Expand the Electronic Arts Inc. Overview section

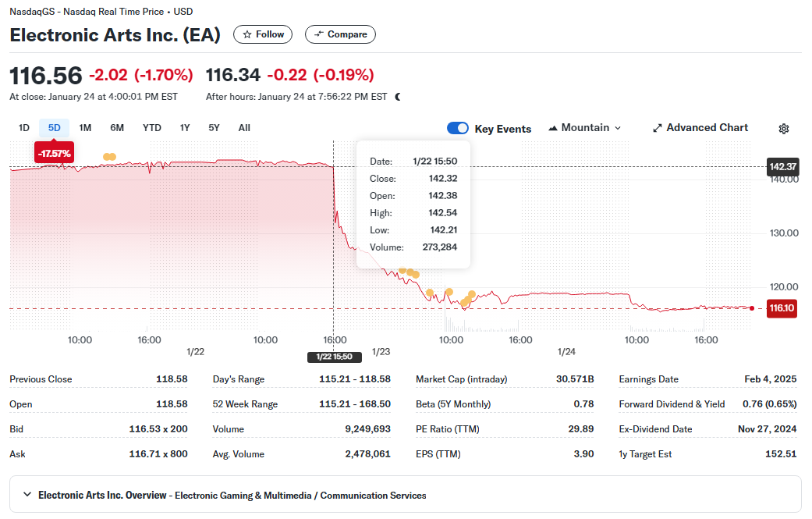click(x=27, y=495)
